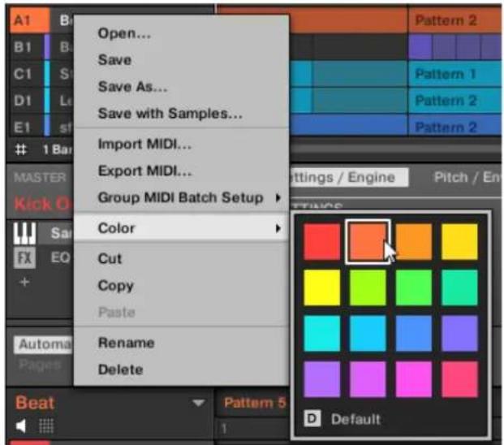Click the 1 Bar grid value
This screenshot has height=445, width=504.
(57, 149)
